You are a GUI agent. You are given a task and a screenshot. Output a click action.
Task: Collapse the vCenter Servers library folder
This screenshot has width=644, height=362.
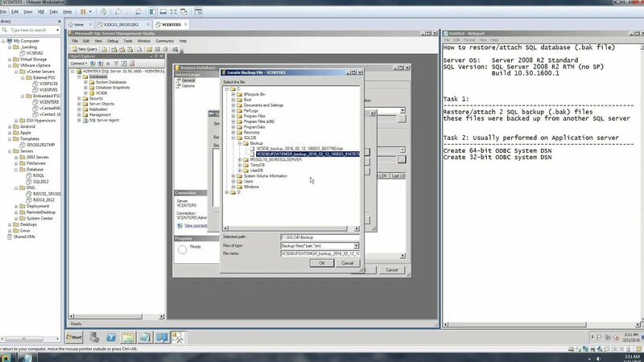pos(16,72)
